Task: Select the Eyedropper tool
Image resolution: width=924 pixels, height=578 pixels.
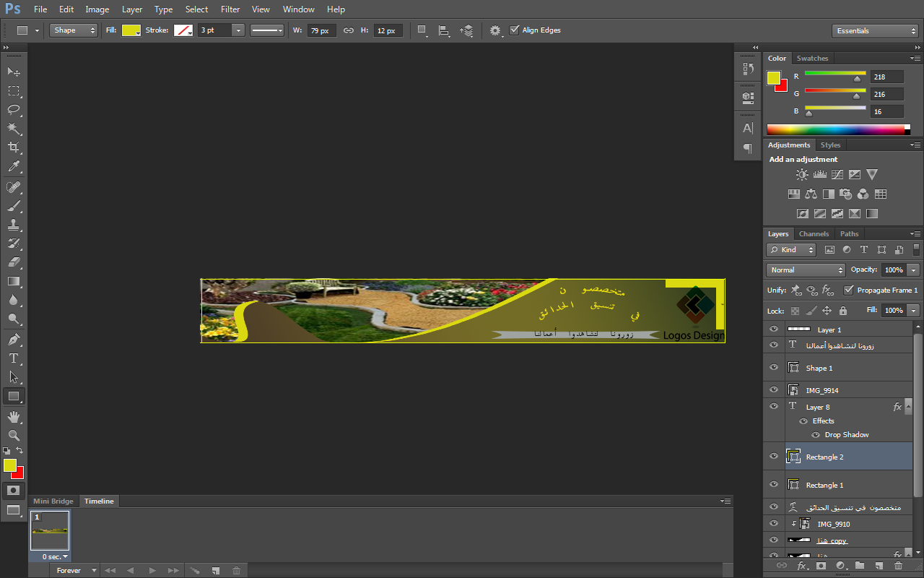Action: (x=14, y=167)
